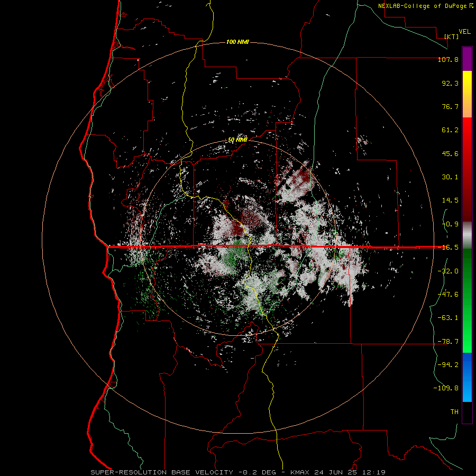Click the -63.1 scale value

pyautogui.click(x=448, y=318)
